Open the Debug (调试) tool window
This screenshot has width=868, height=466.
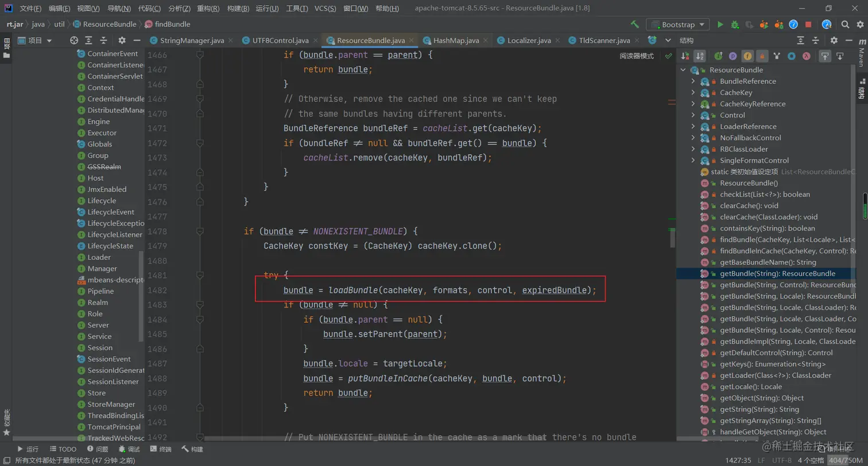pos(129,449)
